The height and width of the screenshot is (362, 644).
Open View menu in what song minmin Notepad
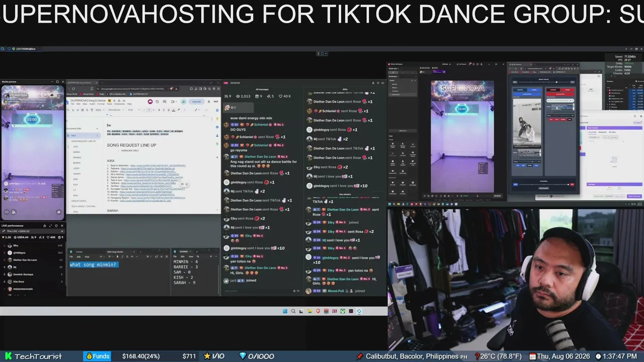click(x=87, y=256)
